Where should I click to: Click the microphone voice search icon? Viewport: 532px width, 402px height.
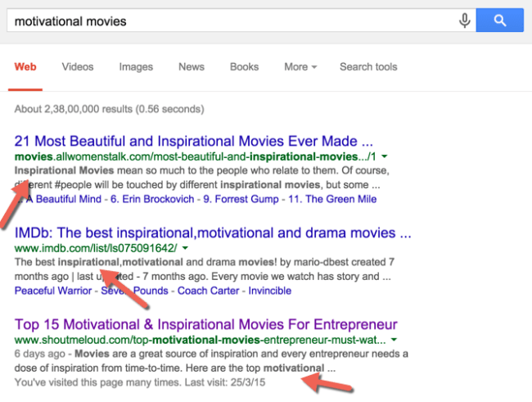(465, 20)
